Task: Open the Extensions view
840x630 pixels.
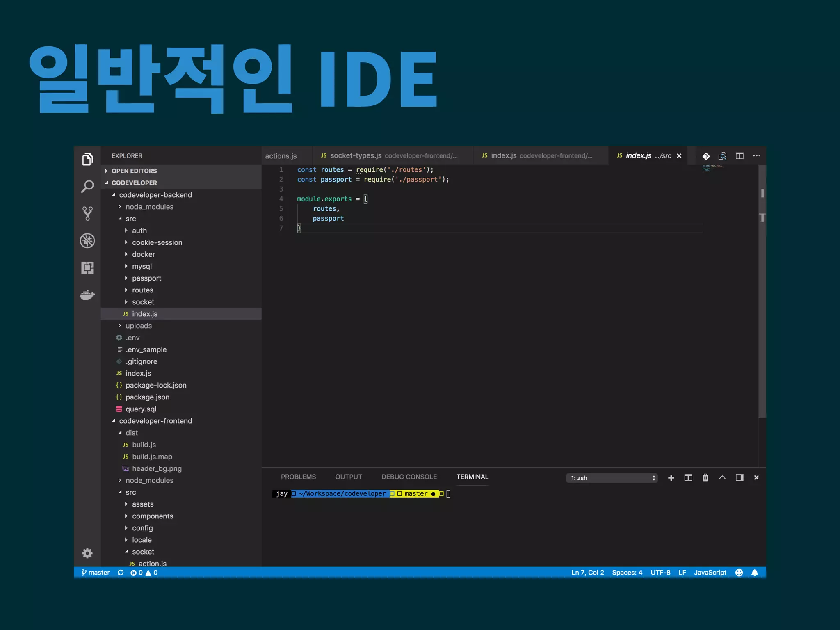Action: coord(87,268)
